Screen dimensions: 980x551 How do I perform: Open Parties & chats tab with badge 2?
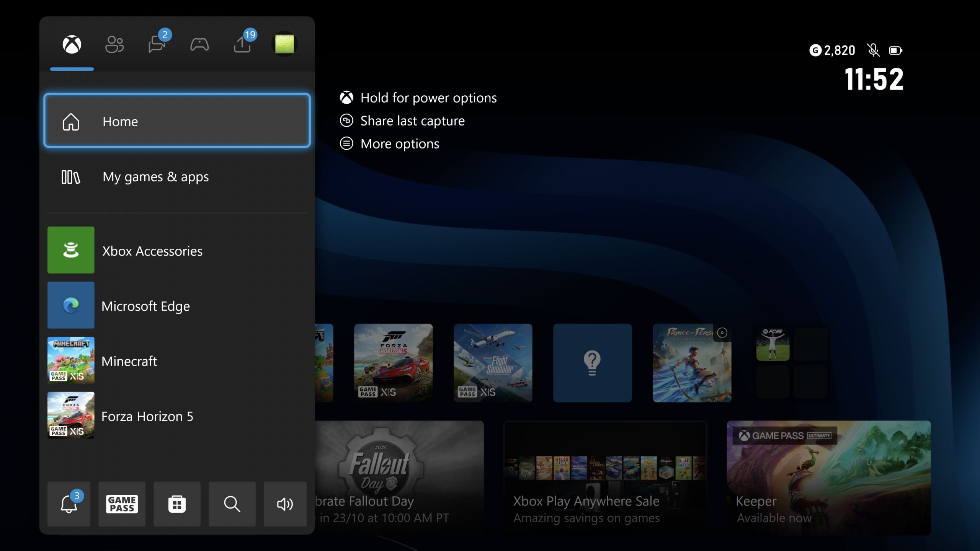click(157, 44)
